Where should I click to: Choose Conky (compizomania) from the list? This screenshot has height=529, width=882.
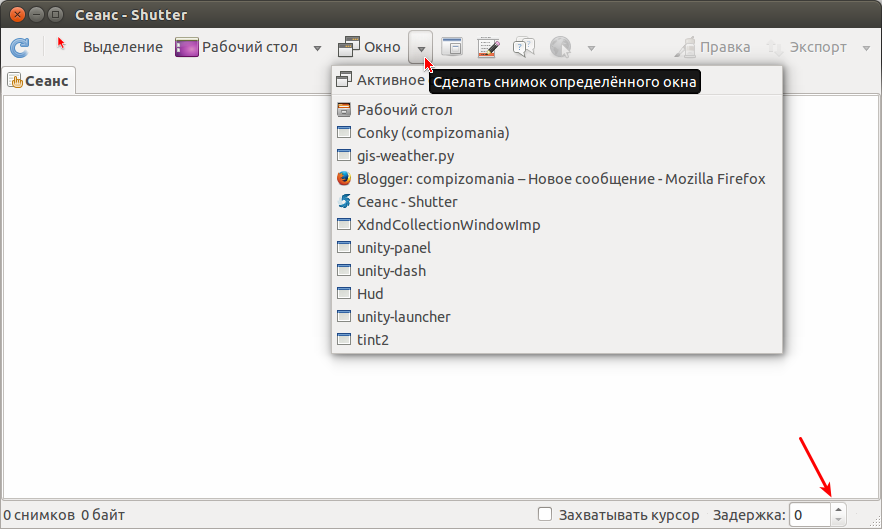(557, 133)
